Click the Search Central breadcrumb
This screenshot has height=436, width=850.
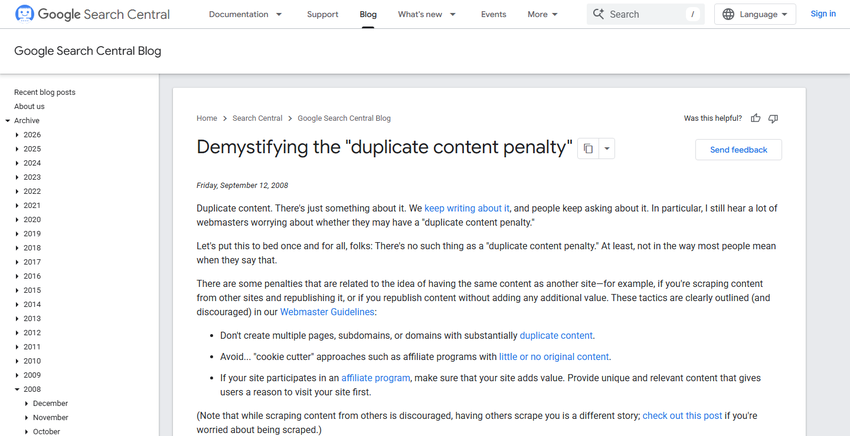click(257, 118)
